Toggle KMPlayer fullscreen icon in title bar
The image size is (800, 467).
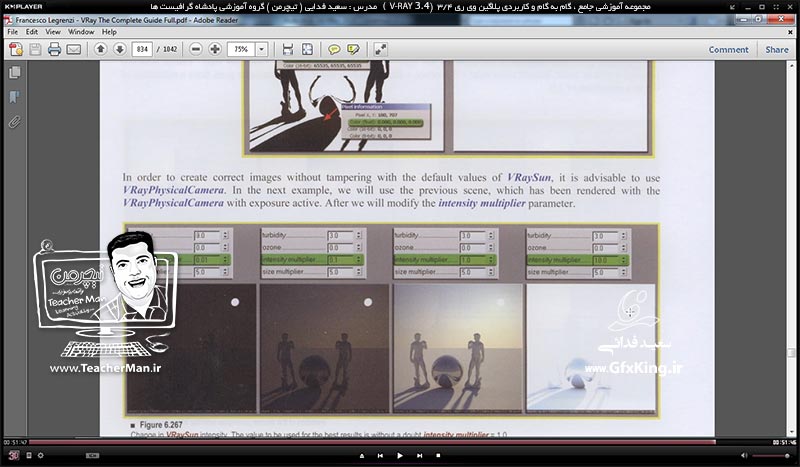tap(775, 7)
